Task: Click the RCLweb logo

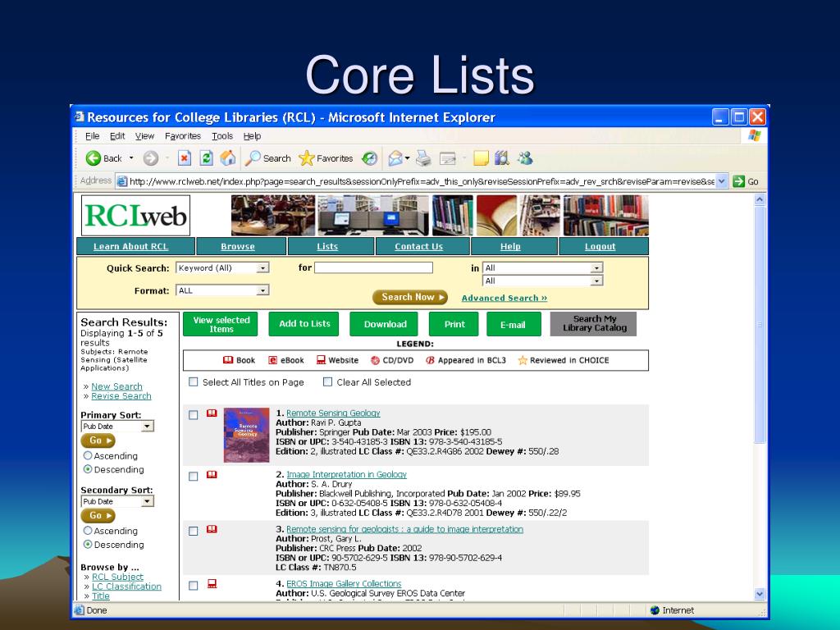Action: (135, 216)
